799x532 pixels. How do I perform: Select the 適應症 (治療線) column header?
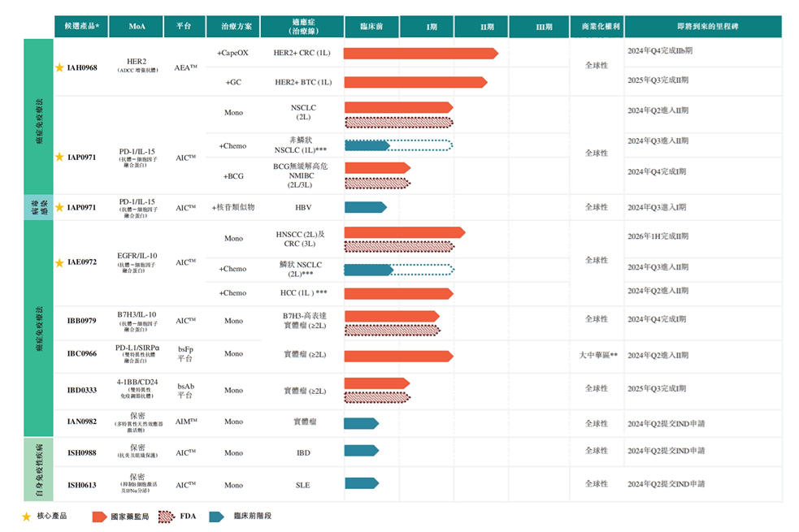tap(302, 27)
